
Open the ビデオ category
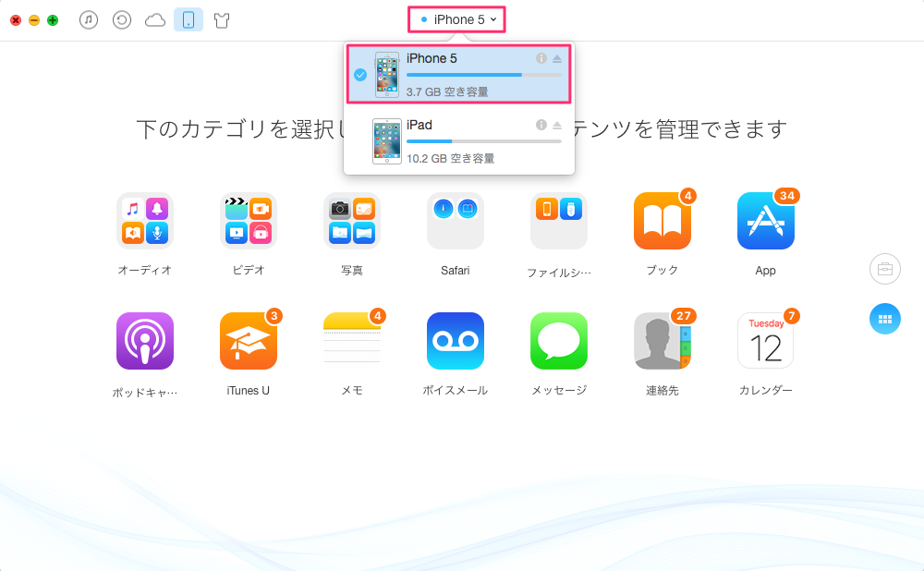(x=249, y=221)
